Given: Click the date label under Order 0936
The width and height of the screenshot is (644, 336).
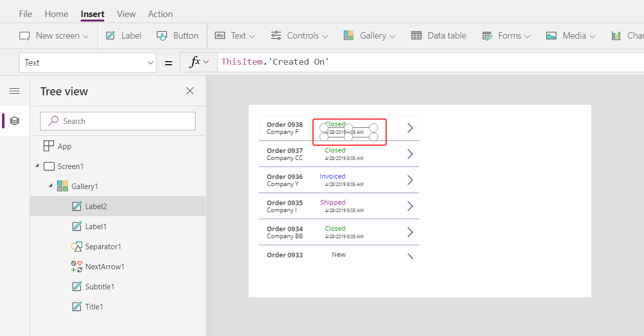Looking at the screenshot, I should tap(344, 184).
